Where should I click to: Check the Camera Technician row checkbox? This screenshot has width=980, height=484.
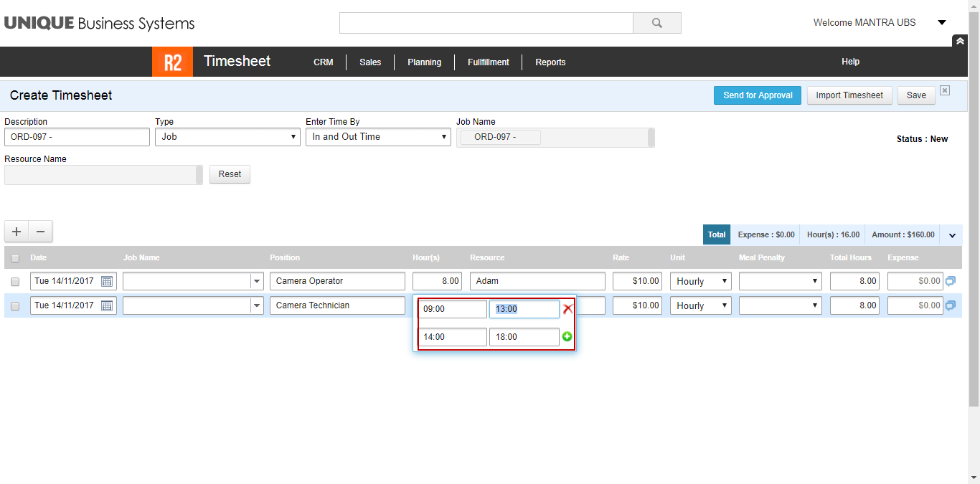click(15, 306)
